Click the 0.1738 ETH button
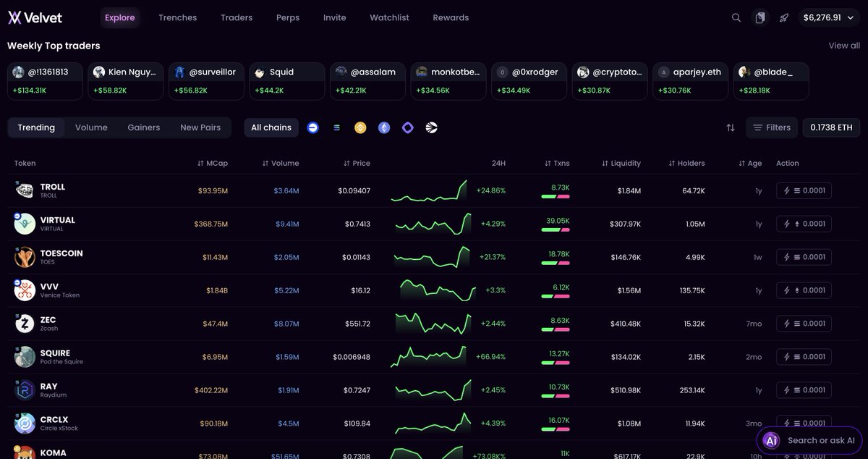Viewport: 868px width, 459px height. tap(831, 127)
